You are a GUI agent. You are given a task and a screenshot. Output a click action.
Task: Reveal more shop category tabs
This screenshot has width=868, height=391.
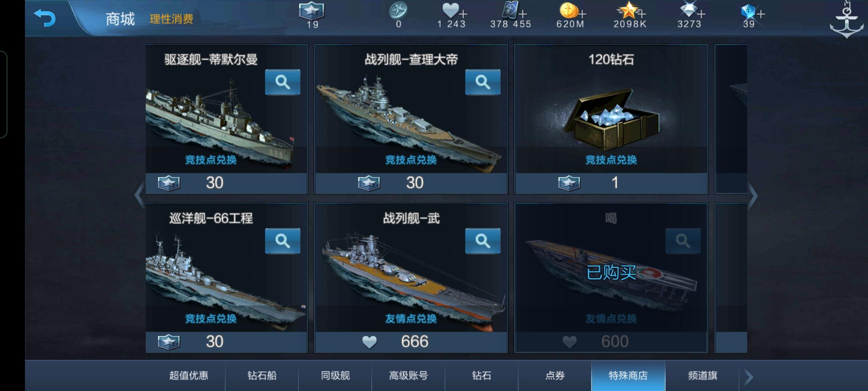point(749,377)
